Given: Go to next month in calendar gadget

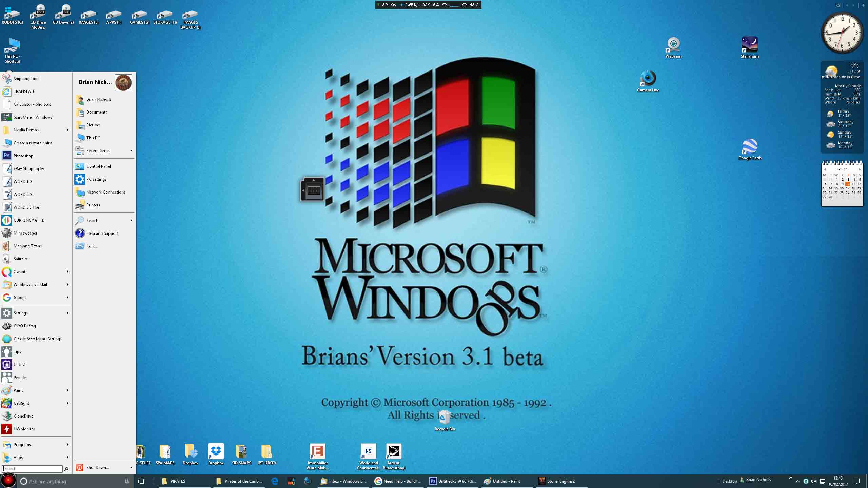Looking at the screenshot, I should pyautogui.click(x=860, y=169).
